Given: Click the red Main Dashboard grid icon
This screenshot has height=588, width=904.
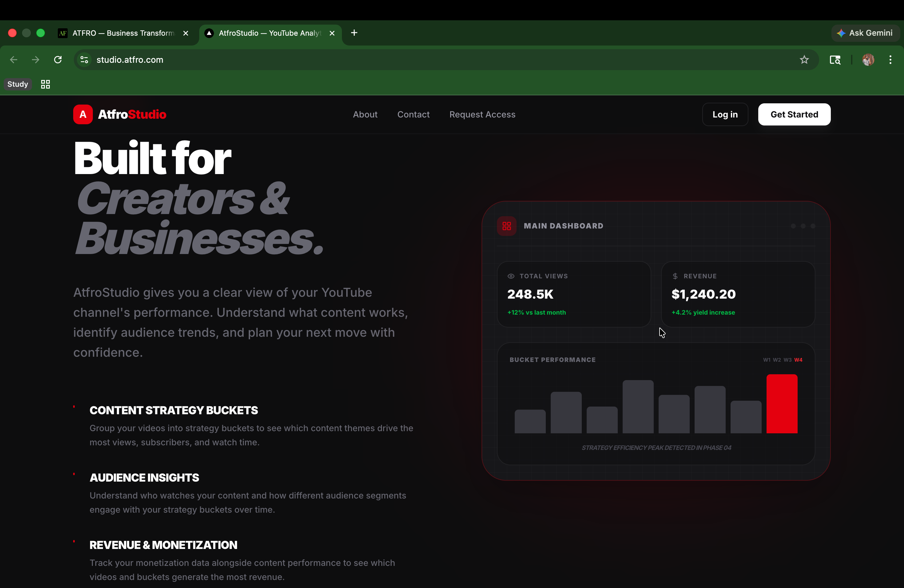Looking at the screenshot, I should [507, 226].
